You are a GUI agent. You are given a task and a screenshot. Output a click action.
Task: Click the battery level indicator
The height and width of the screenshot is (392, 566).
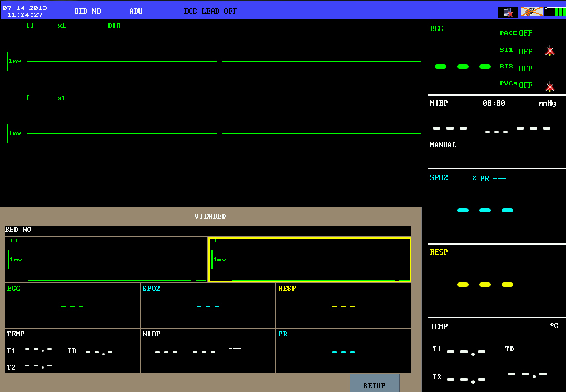click(x=555, y=12)
